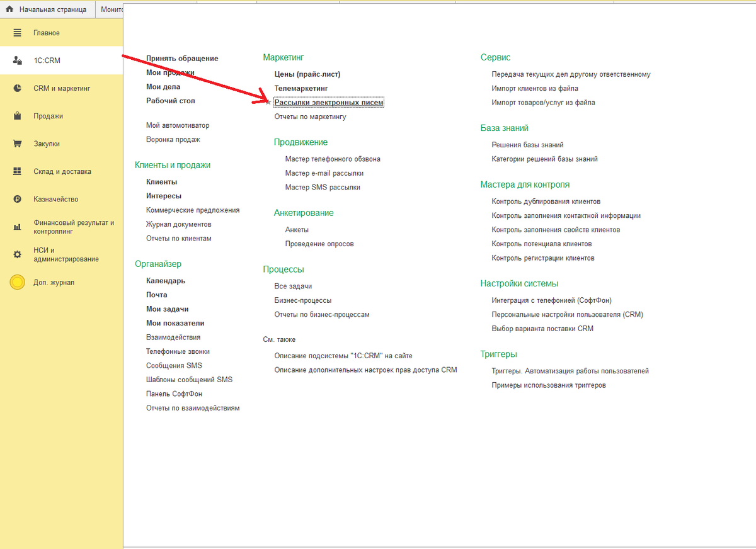Open Импорт клиентов из файла
The width and height of the screenshot is (756, 549).
pos(535,88)
